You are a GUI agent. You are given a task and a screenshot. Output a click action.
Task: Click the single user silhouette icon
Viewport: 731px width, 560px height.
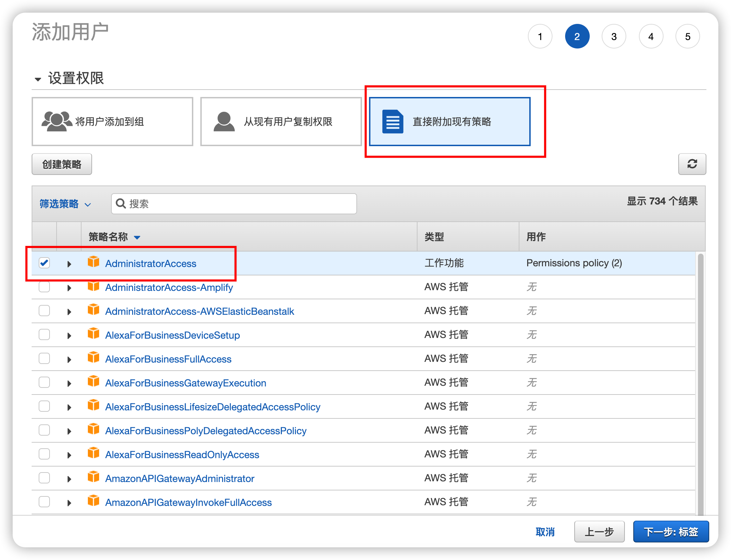[224, 122]
